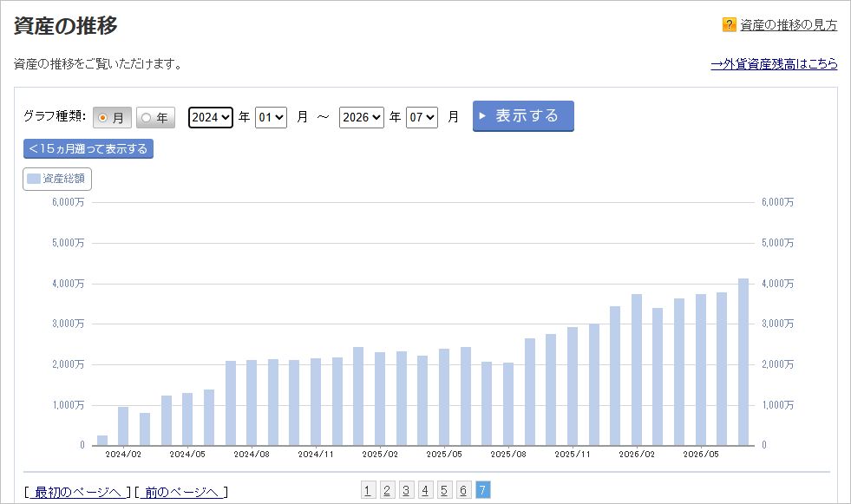Click the bar above the 2025/02 label
The height and width of the screenshot is (504, 851).
tap(380, 399)
